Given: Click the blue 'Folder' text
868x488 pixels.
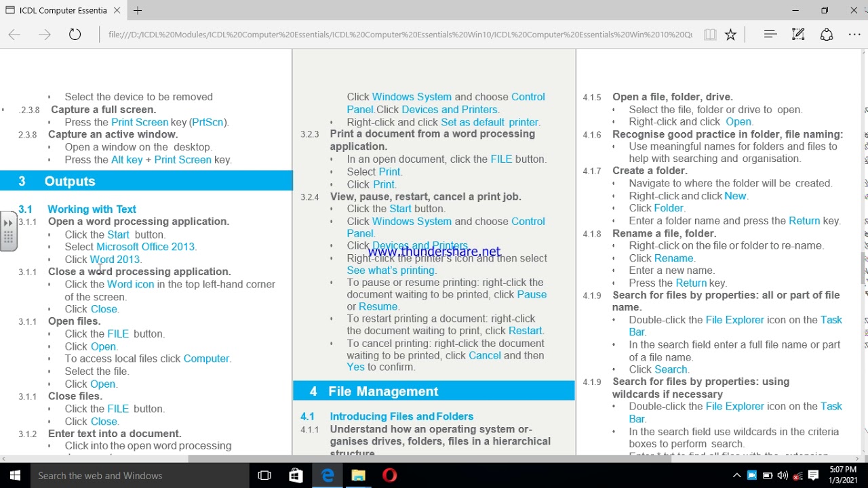Looking at the screenshot, I should 669,208.
